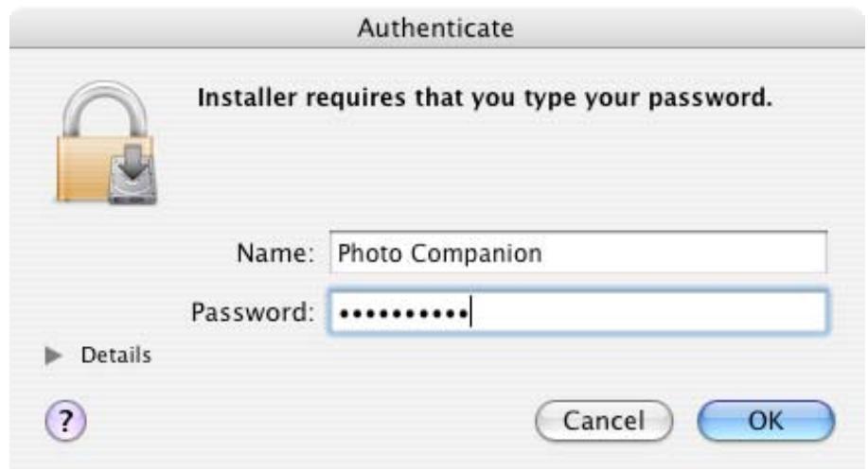Click the 'Installer requires' message text
The height and width of the screenshot is (471, 868).
302,97
